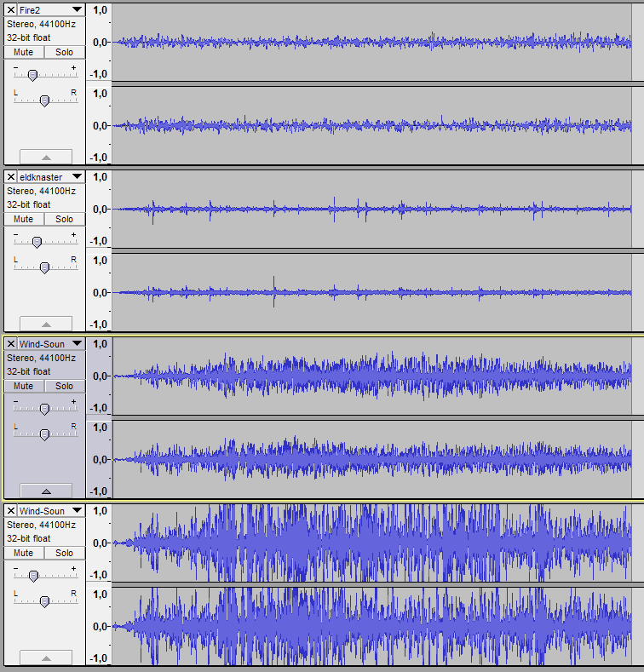Open the bottom Wind-Soun track dropdown
The width and height of the screenshot is (644, 672).
(77, 511)
